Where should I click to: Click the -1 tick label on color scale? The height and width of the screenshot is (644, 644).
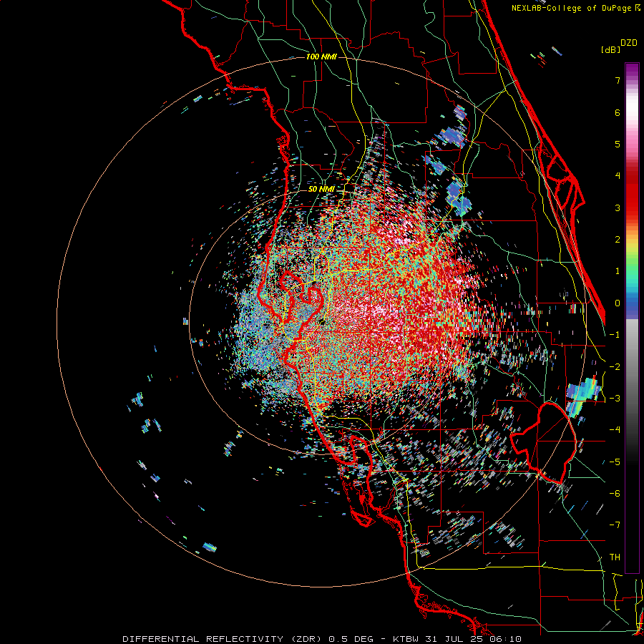pyautogui.click(x=615, y=335)
